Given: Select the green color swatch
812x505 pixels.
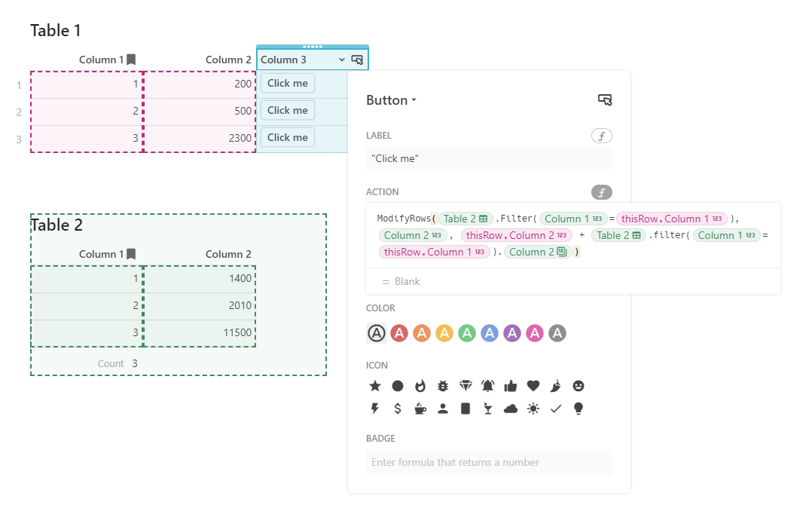Looking at the screenshot, I should point(466,333).
